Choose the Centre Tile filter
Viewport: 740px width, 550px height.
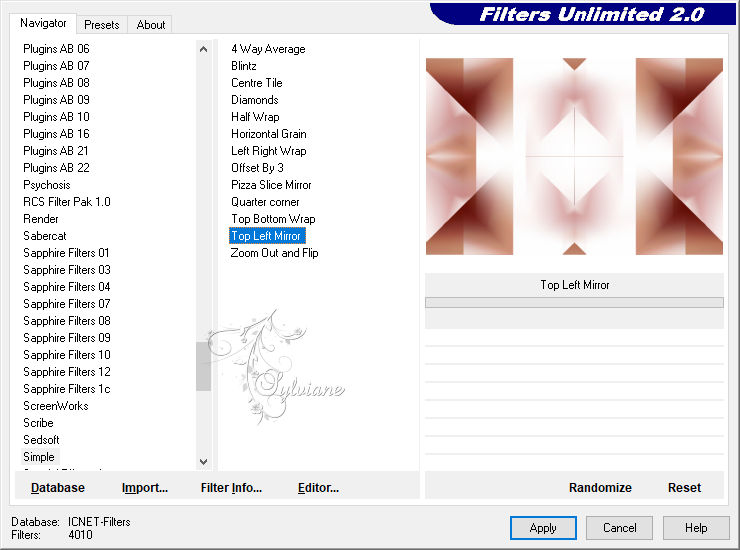[257, 83]
